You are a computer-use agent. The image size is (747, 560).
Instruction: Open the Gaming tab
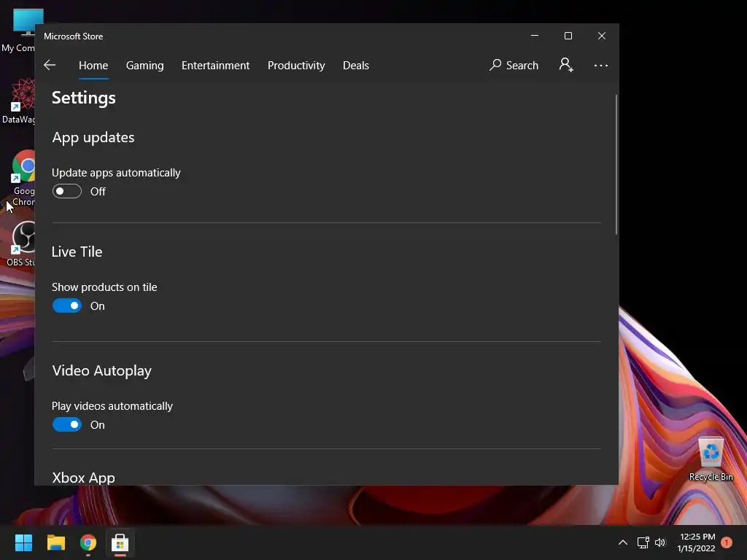point(145,65)
